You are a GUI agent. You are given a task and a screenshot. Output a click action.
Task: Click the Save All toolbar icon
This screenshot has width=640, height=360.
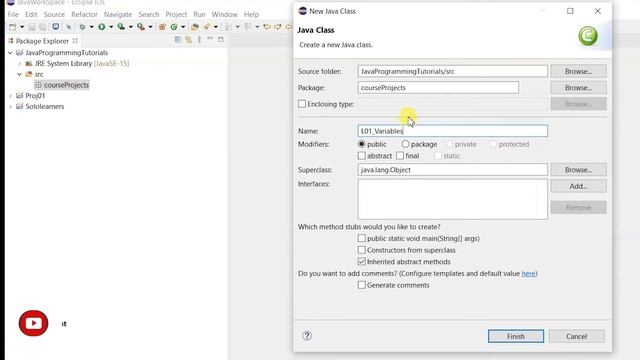[x=43, y=27]
